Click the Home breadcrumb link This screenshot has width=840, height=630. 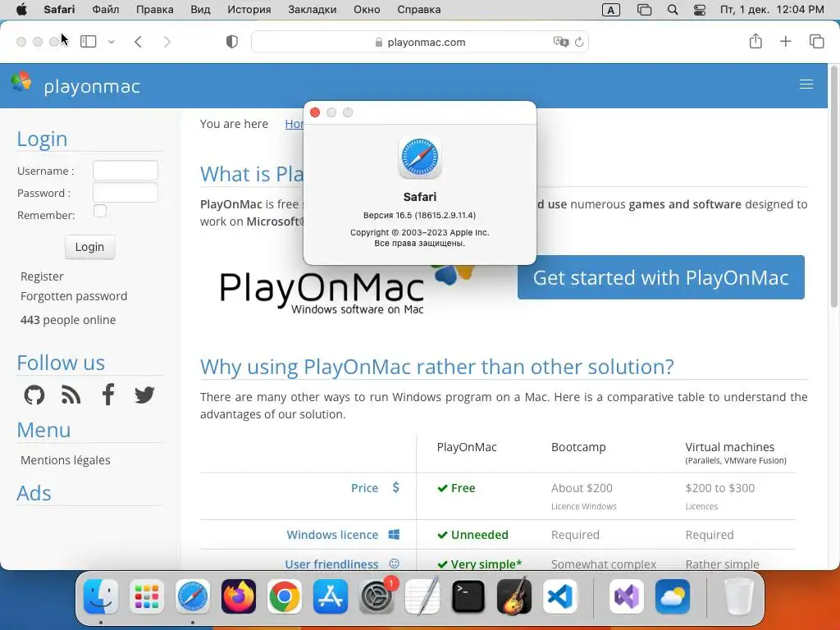294,124
